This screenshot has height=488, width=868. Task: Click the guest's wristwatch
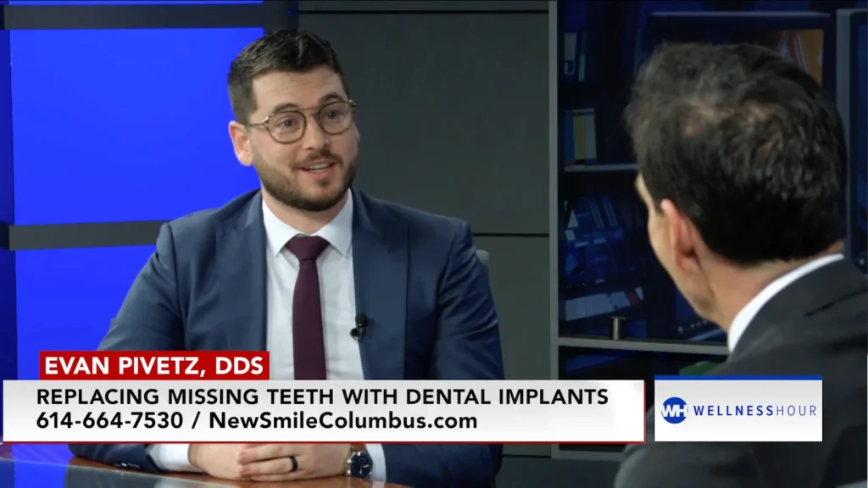click(x=359, y=465)
